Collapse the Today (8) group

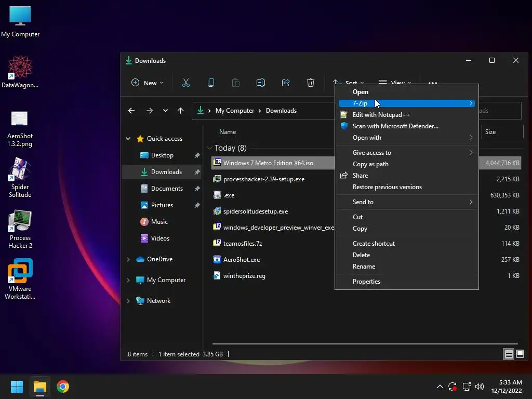[x=209, y=148]
